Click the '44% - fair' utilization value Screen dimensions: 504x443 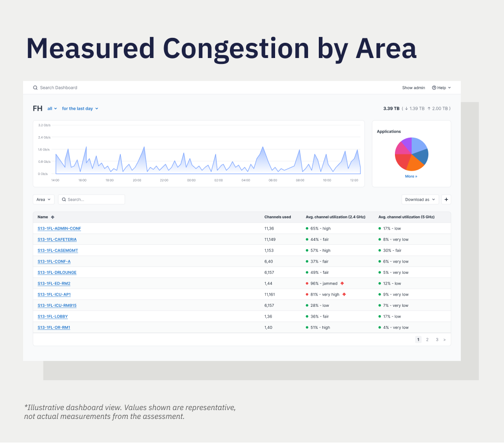click(319, 239)
